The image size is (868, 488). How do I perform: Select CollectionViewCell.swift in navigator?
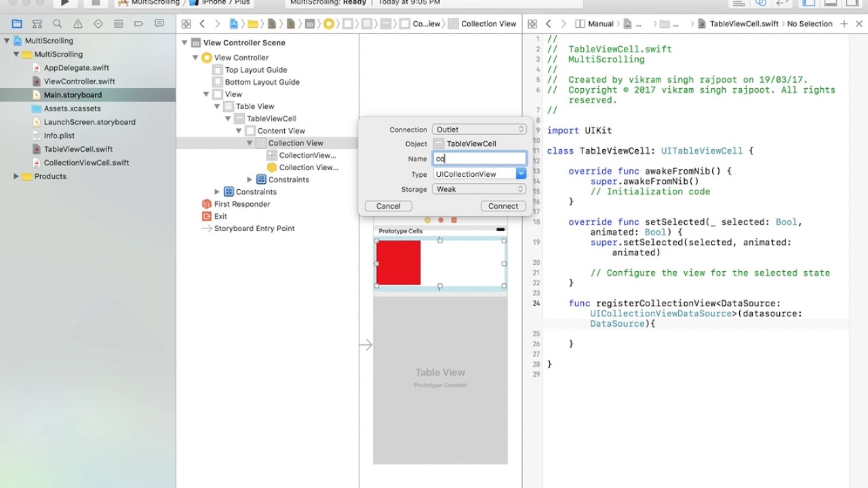(x=86, y=163)
